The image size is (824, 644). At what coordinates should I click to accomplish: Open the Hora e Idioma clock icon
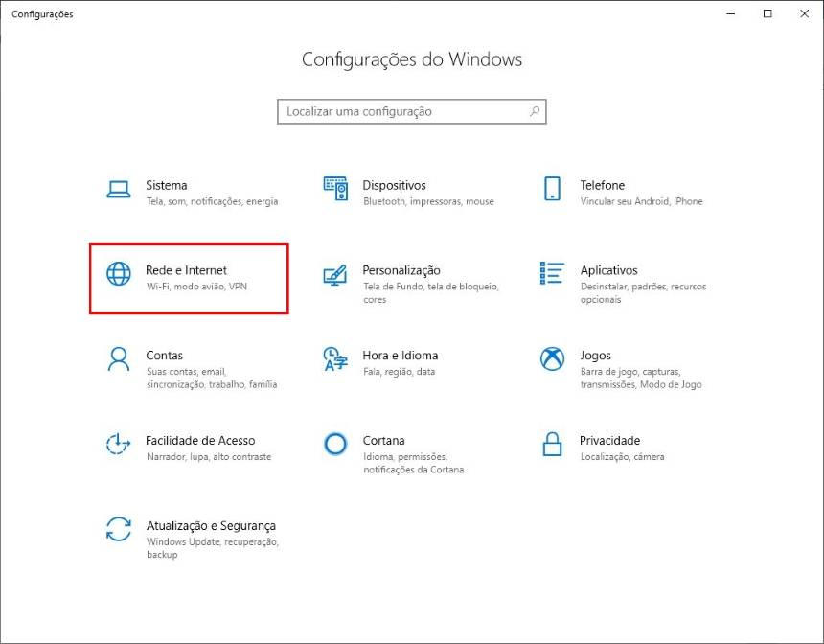click(x=334, y=358)
